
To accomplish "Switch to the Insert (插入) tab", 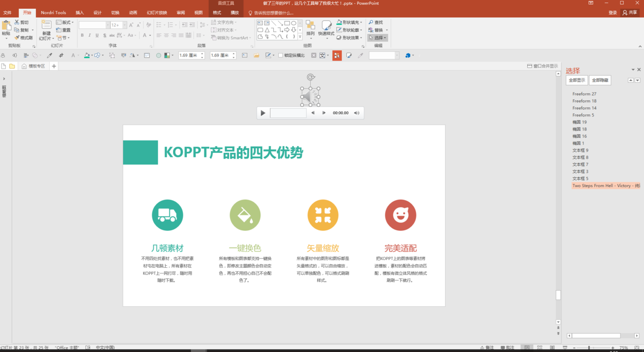I will coord(79,12).
